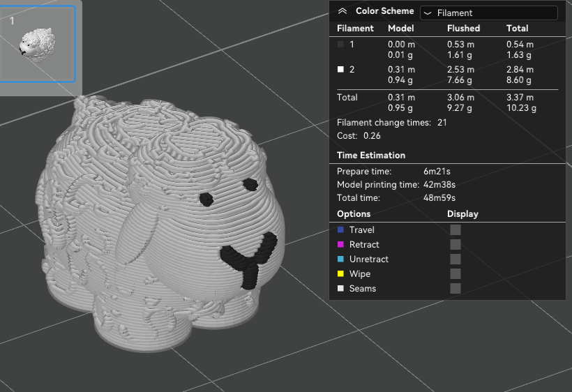Click the Model column header

400,28
